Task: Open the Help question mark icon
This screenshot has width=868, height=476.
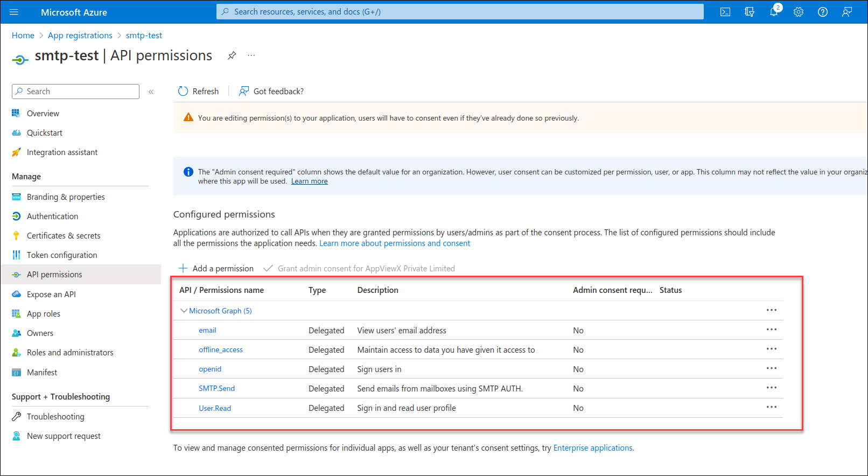Action: [823, 12]
